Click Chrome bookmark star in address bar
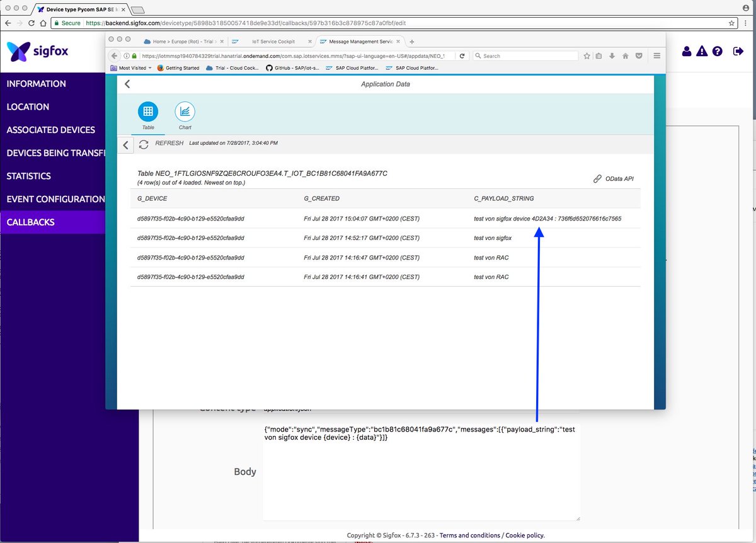 tap(731, 23)
